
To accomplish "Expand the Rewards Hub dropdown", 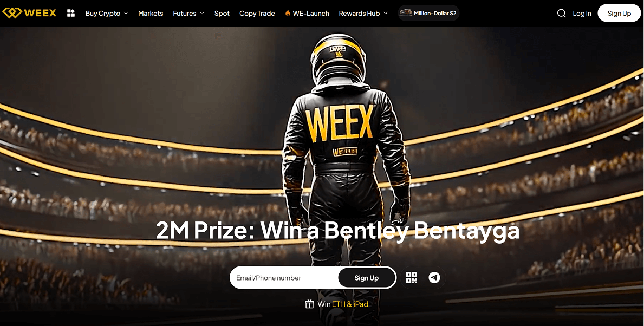I will point(363,13).
